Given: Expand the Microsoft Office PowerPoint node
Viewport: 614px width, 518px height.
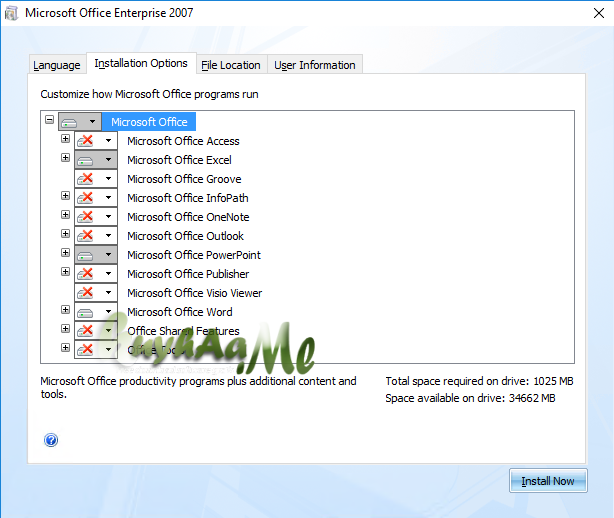Looking at the screenshot, I should (x=65, y=253).
